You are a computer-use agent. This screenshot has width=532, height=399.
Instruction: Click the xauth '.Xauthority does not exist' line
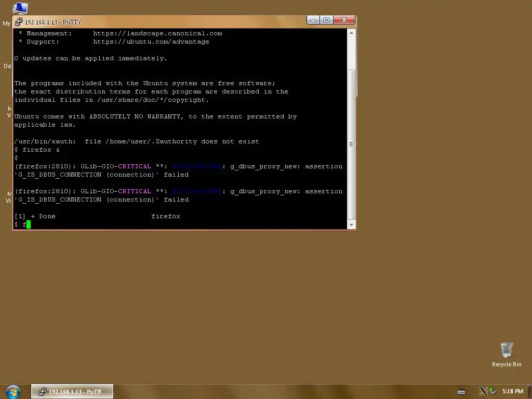pos(137,141)
